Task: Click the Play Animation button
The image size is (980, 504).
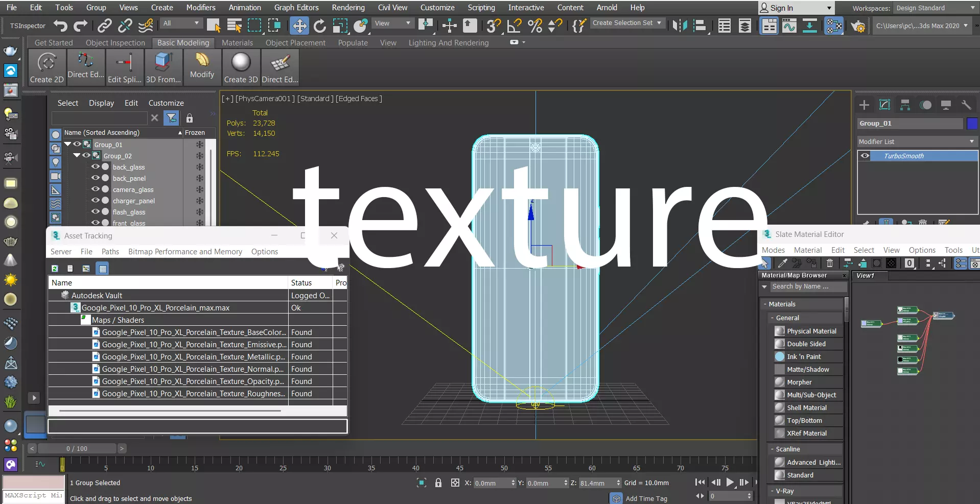Action: pos(730,482)
